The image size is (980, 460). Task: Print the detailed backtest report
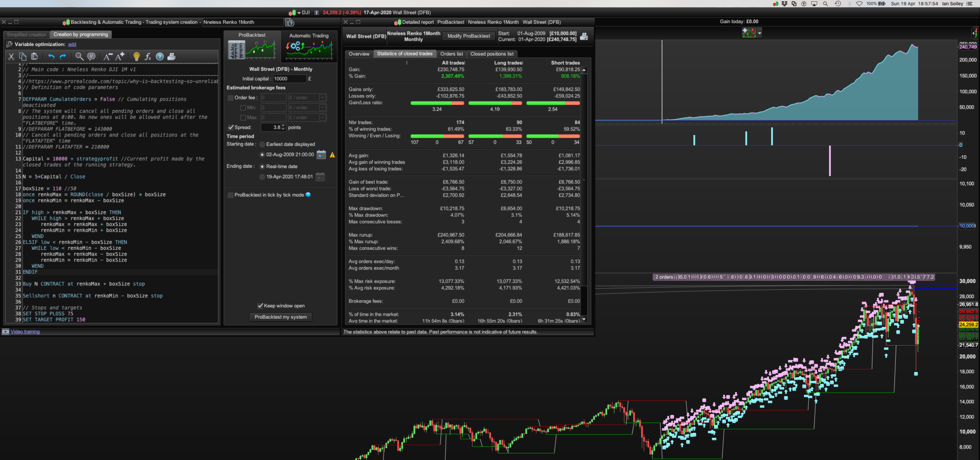[x=584, y=36]
